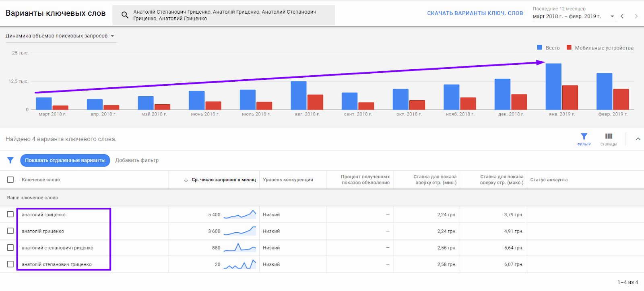The width and height of the screenshot is (644, 291).
Task: Click the 880 search volume value
Action: (216, 248)
